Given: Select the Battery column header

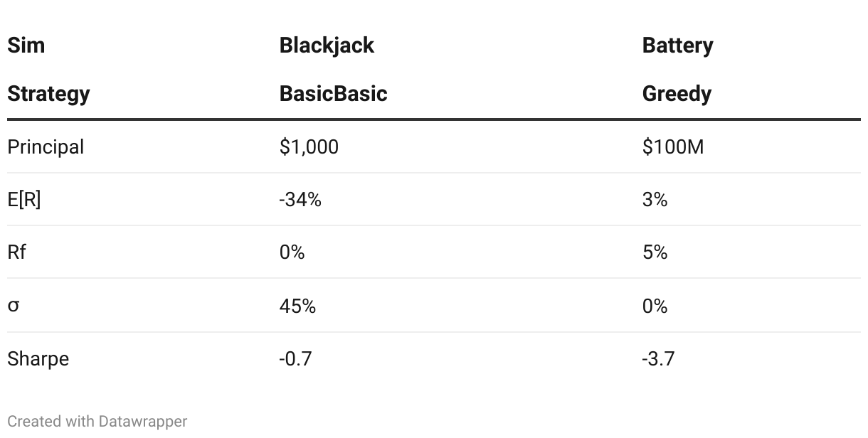Looking at the screenshot, I should coord(677,46).
